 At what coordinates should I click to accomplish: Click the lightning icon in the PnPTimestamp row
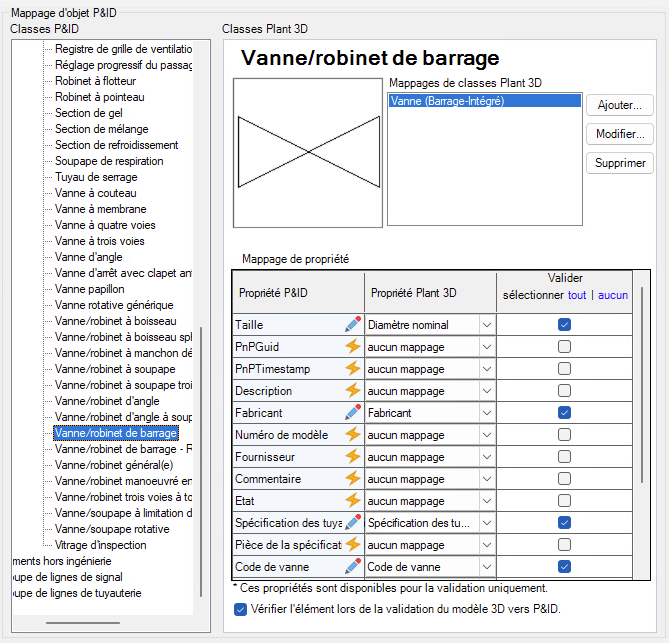[353, 369]
